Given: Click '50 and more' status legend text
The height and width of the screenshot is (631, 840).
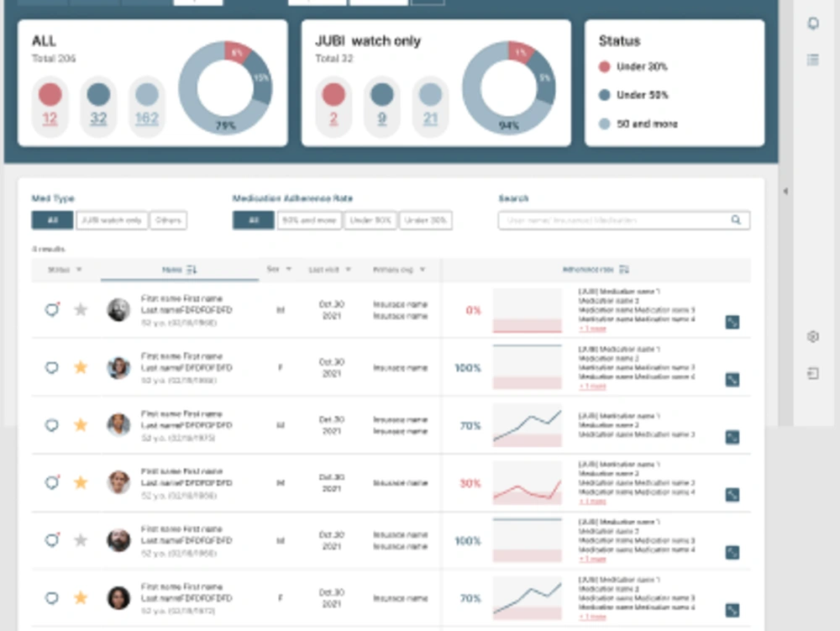Looking at the screenshot, I should (647, 124).
